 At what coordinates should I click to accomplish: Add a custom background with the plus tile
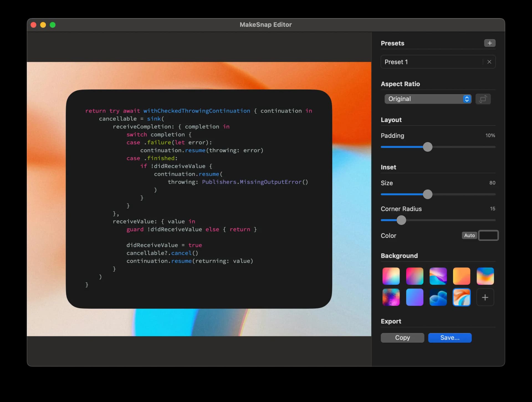pyautogui.click(x=485, y=297)
